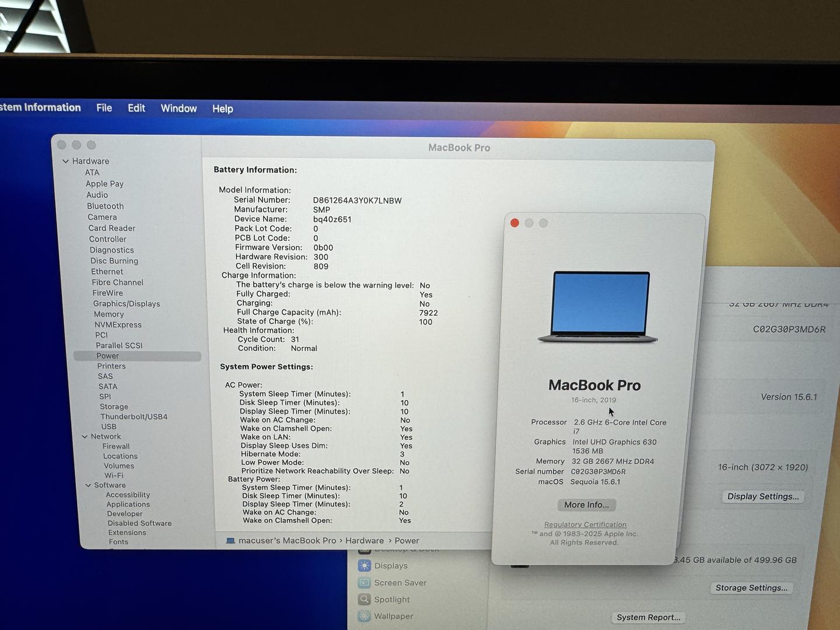Select Memory in the sidebar

[x=108, y=314]
